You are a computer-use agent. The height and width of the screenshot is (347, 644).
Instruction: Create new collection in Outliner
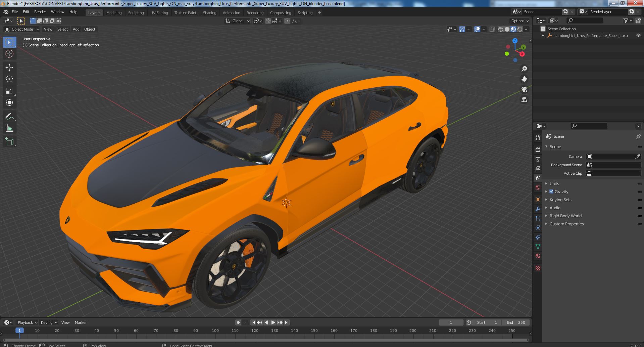pyautogui.click(x=638, y=20)
